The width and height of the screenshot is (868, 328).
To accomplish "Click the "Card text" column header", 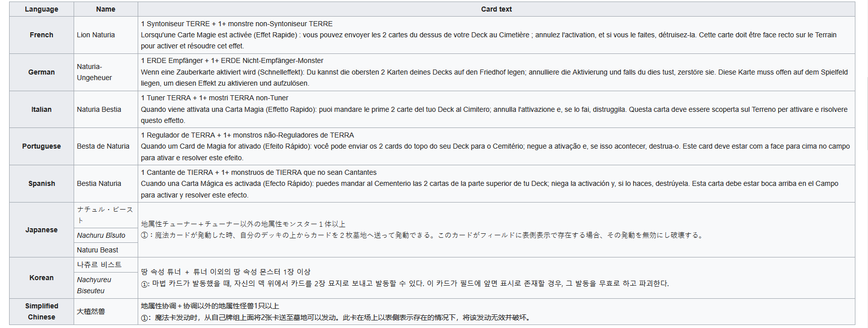I will click(x=496, y=9).
